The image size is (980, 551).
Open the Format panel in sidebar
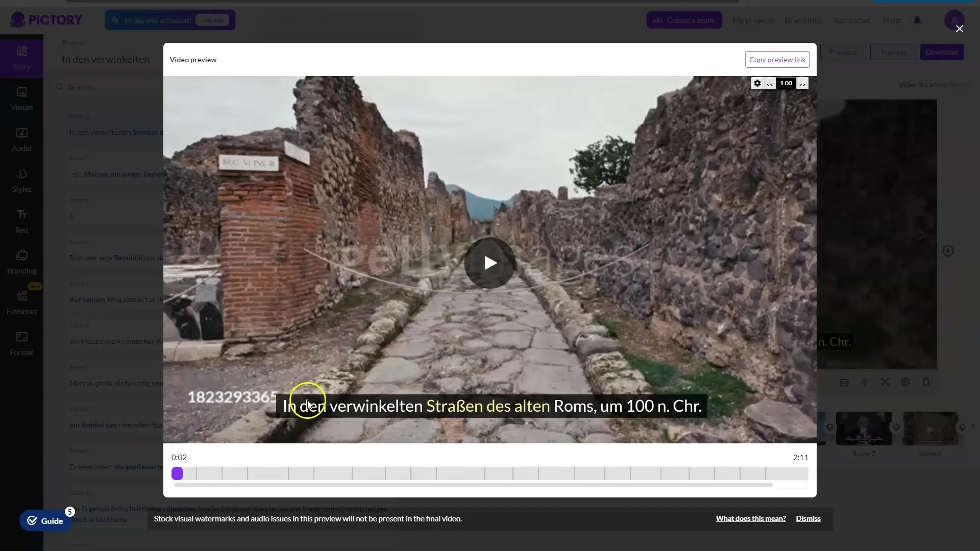click(x=21, y=344)
